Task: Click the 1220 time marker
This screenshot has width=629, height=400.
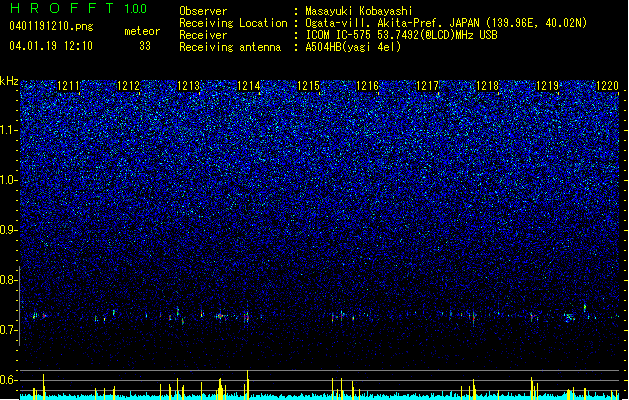Action: click(607, 86)
